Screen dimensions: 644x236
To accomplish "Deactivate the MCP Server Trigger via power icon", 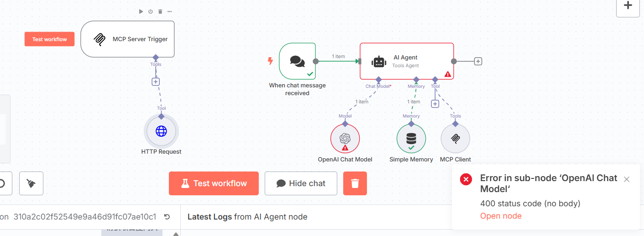I will point(151,11).
